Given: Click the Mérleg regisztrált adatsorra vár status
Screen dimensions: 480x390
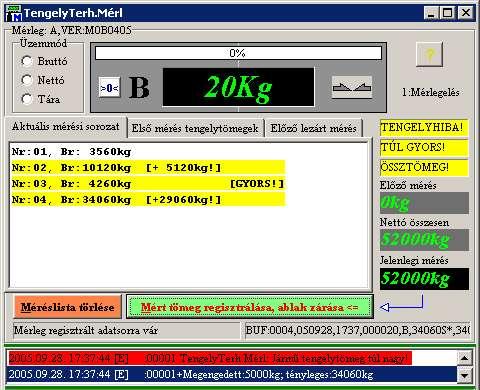Looking at the screenshot, I should (x=126, y=330).
